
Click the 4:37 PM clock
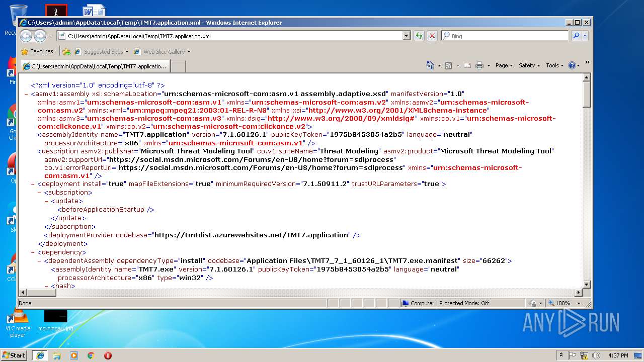point(618,355)
